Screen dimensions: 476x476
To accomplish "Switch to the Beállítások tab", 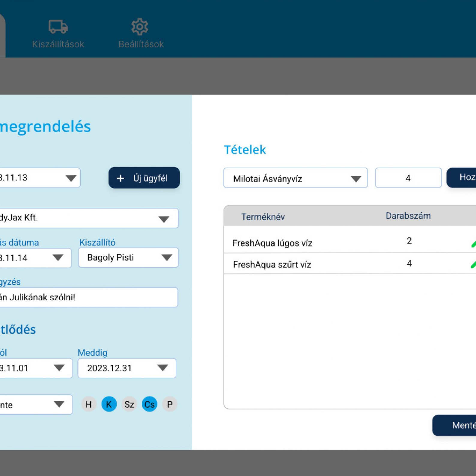I will (x=141, y=44).
